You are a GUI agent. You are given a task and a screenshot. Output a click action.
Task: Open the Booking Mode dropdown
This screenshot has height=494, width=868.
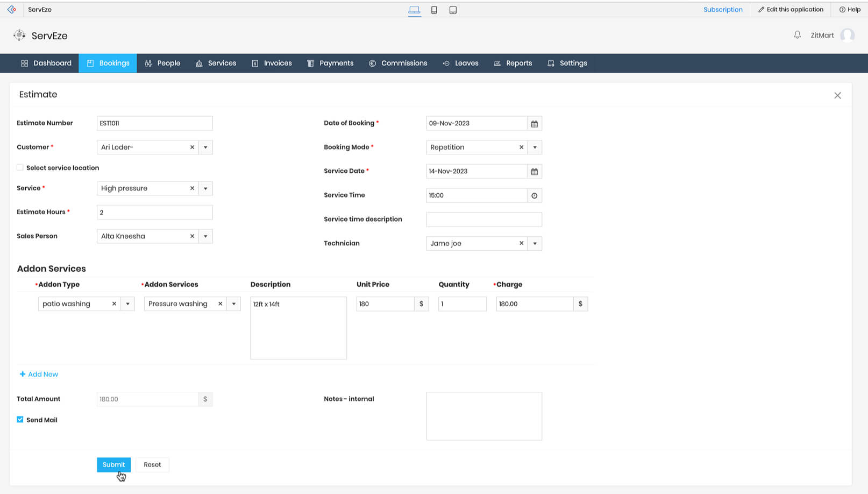(x=535, y=147)
